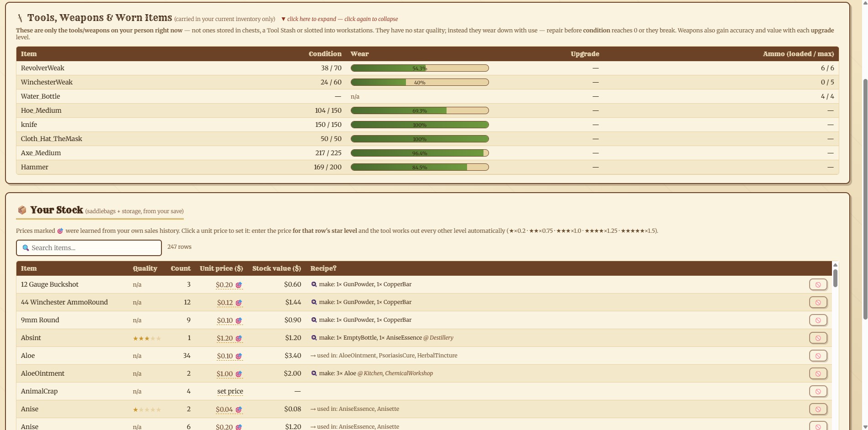Screen dimensions: 868x430
Task: Click the Axe_Medium 96.4% wear bar
Action: click(x=420, y=153)
